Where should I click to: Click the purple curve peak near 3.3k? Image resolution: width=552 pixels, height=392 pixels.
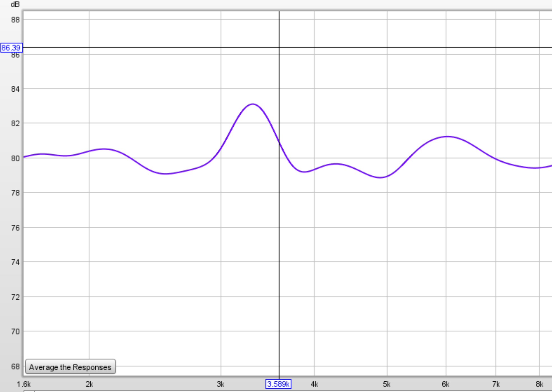253,104
